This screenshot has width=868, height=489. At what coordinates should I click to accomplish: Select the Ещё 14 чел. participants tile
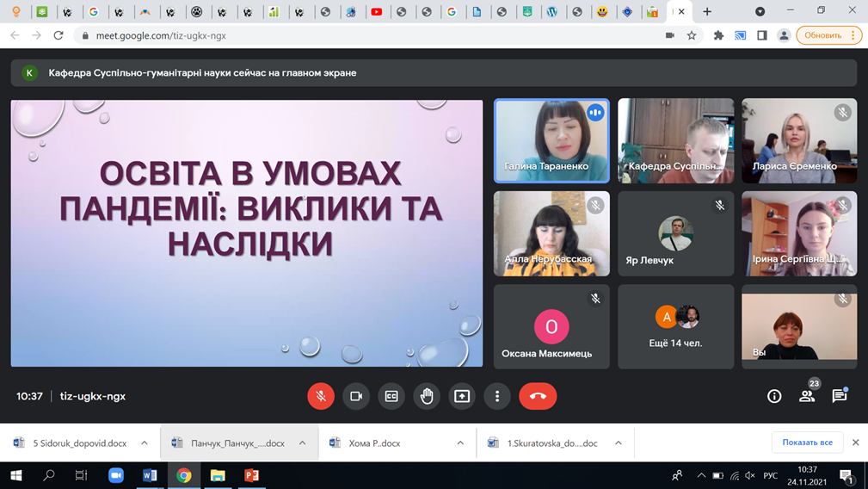coord(675,326)
